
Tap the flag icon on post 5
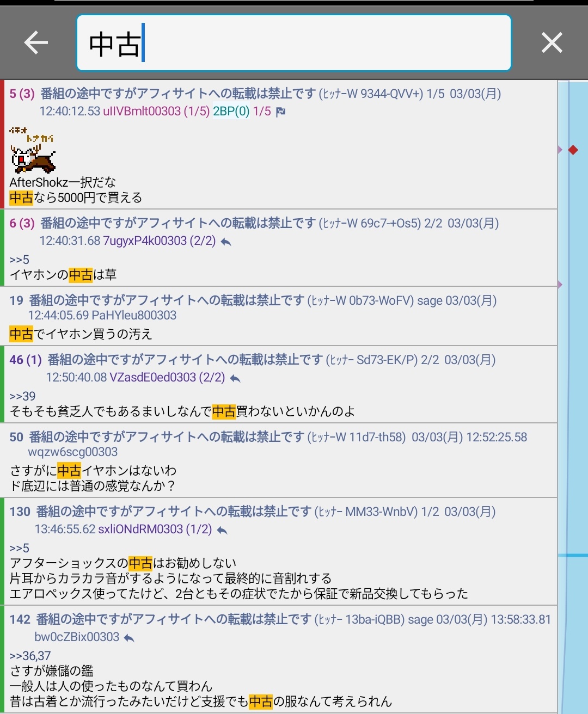(281, 112)
